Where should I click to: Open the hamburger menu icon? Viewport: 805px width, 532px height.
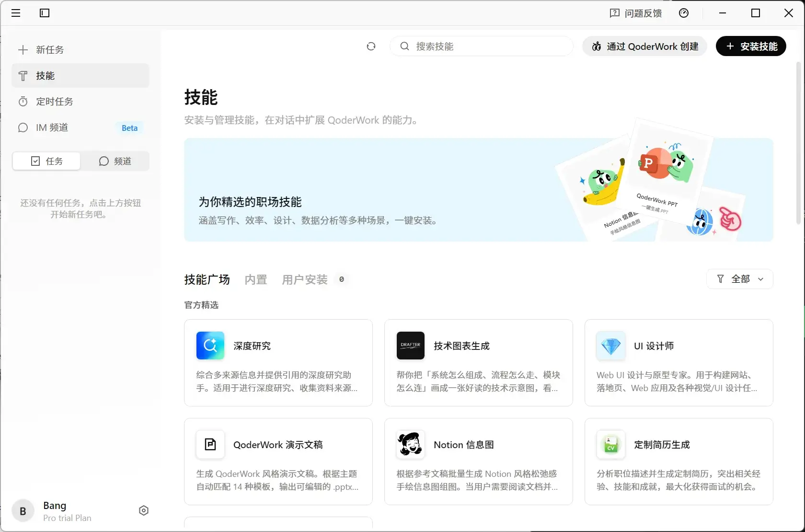click(16, 13)
